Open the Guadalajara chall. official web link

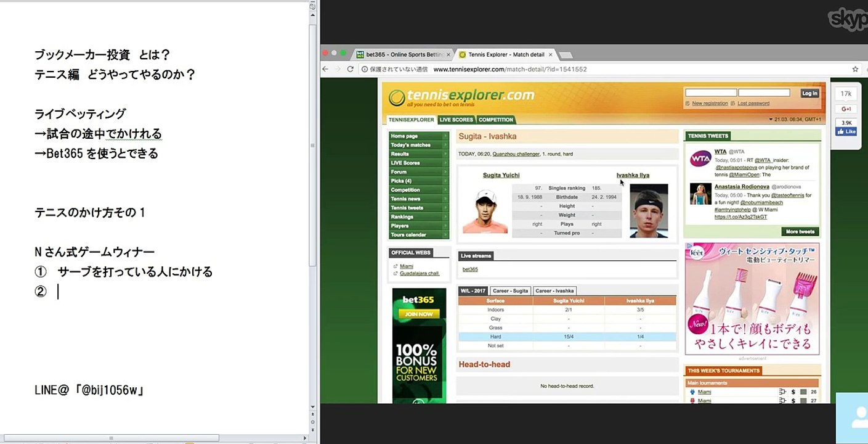(x=420, y=273)
